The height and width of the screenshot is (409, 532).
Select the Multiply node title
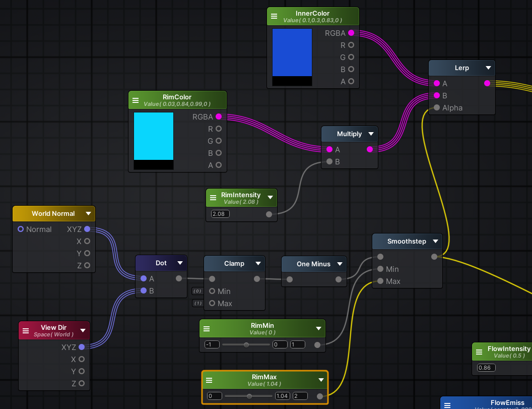pyautogui.click(x=349, y=134)
